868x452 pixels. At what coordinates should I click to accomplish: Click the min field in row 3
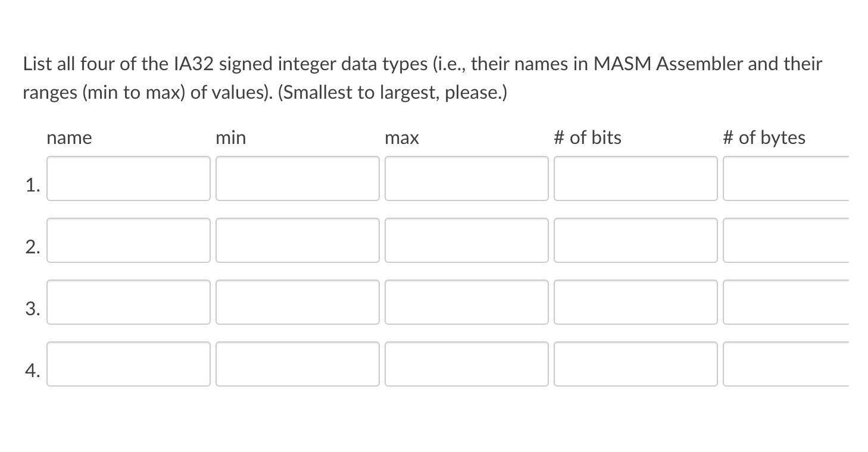298,302
